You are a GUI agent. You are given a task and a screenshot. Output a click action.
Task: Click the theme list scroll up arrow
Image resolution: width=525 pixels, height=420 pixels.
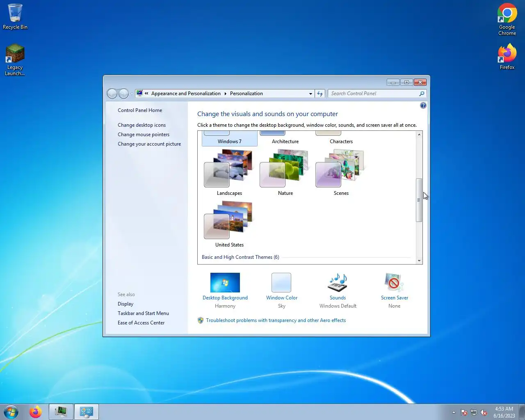[419, 135]
